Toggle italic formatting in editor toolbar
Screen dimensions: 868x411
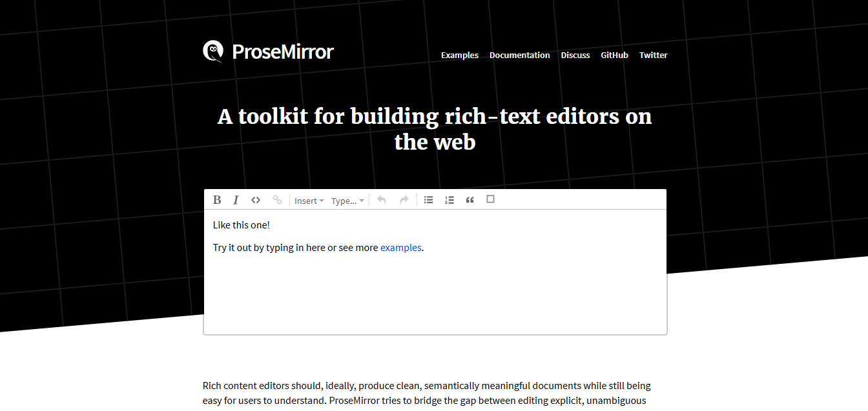coord(236,200)
